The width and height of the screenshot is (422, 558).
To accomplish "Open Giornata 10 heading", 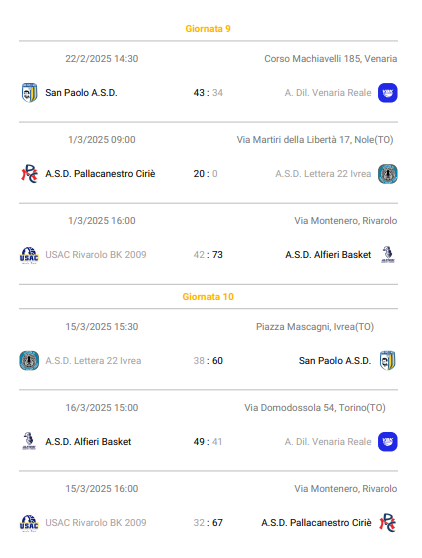I will (208, 297).
